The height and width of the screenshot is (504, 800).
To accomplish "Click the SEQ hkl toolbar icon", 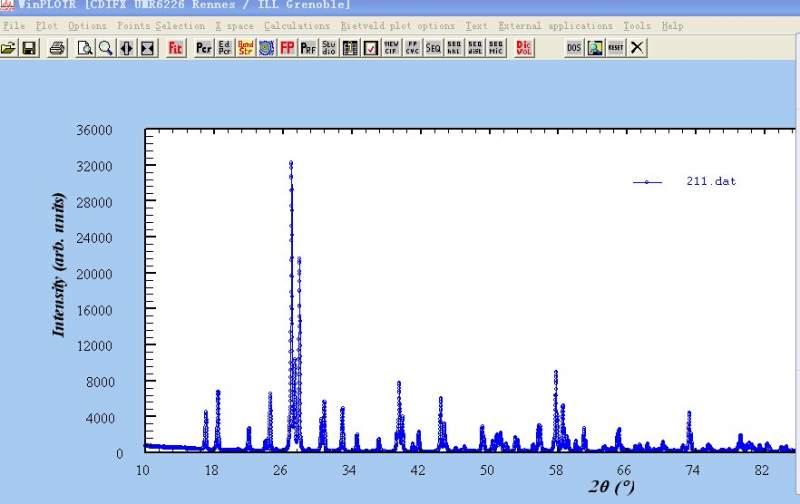I will 454,48.
